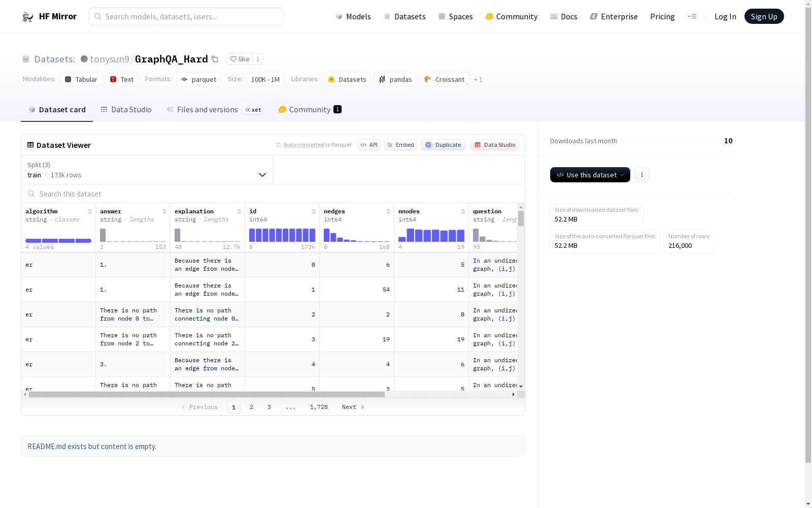
Task: Go to the Next page of rows
Action: pos(353,407)
